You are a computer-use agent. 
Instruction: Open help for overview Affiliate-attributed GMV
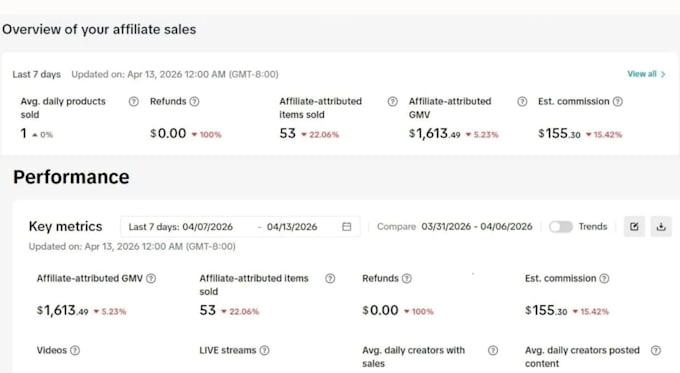click(522, 101)
